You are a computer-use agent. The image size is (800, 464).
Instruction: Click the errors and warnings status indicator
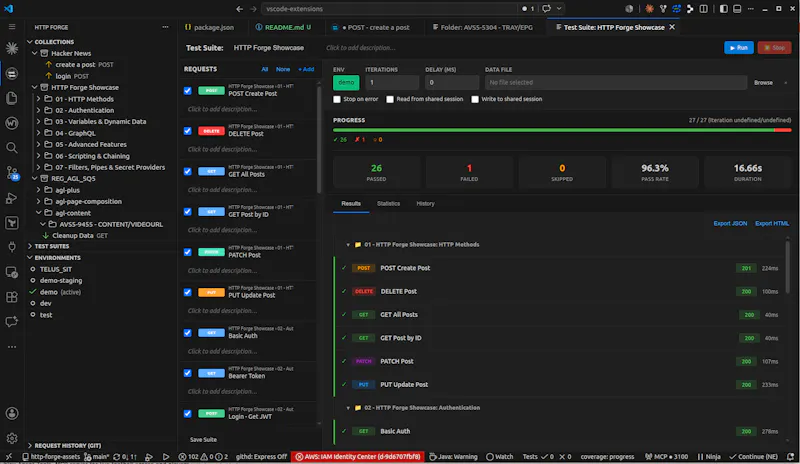coord(205,457)
